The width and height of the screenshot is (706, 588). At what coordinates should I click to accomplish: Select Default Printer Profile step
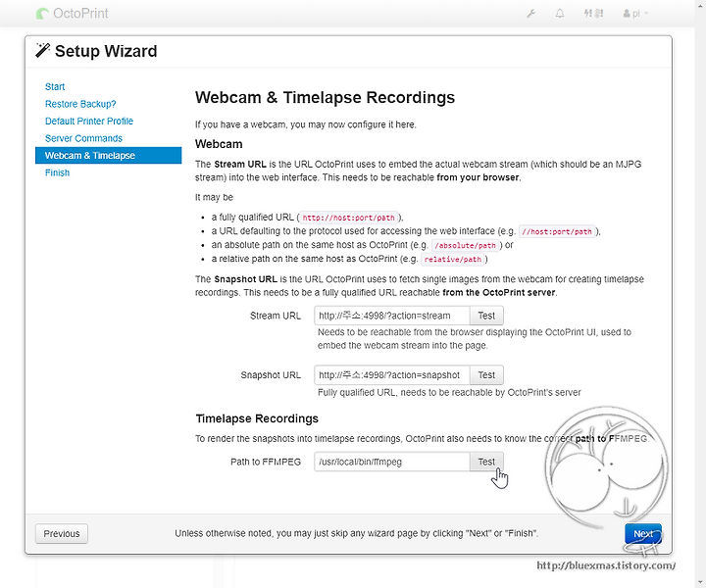coord(89,121)
